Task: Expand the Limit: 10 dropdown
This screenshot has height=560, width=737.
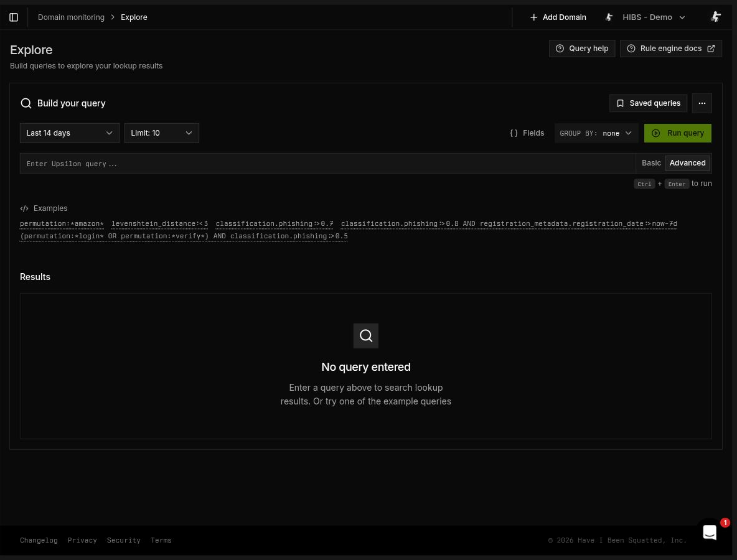Action: [162, 133]
